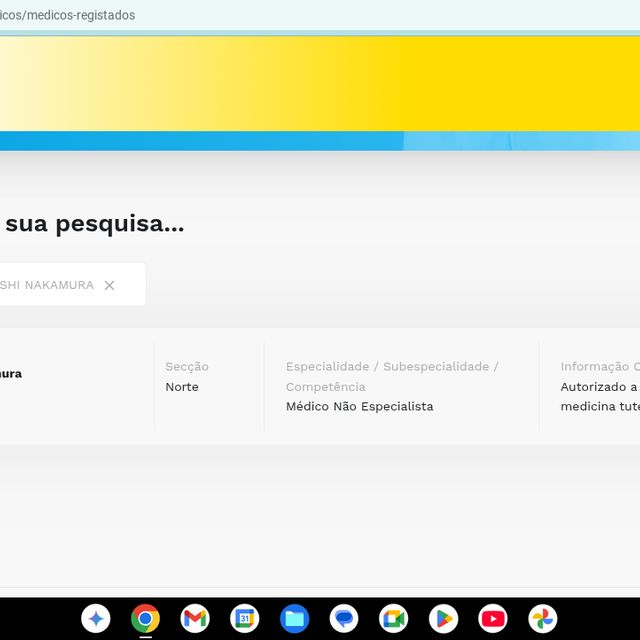Image resolution: width=640 pixels, height=640 pixels.
Task: Select the NAKAMURA search filter chip text
Action: pos(47,285)
